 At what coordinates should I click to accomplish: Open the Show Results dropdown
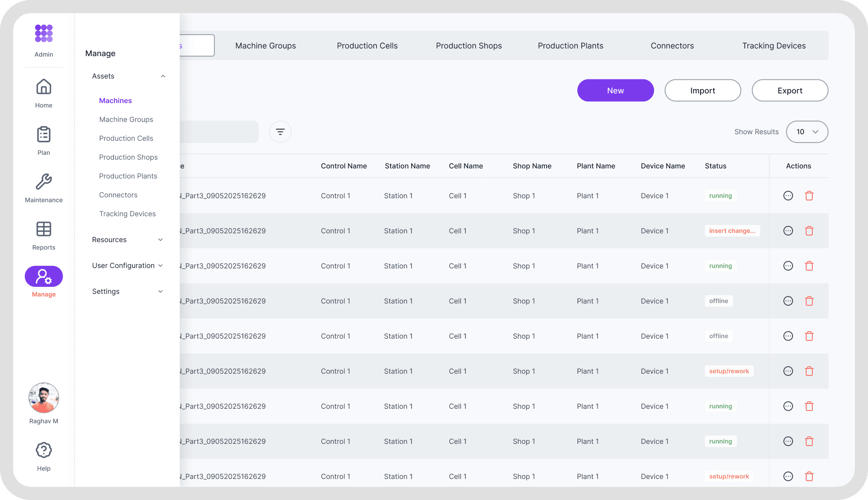[x=807, y=132]
